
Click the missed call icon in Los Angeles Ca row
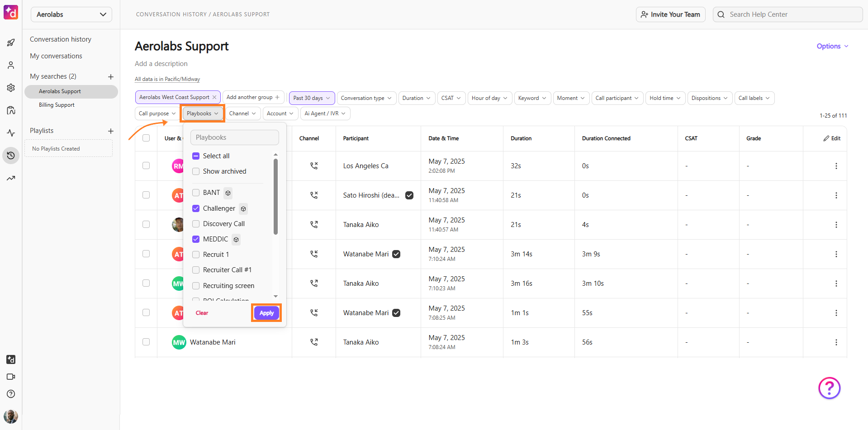[x=314, y=166]
